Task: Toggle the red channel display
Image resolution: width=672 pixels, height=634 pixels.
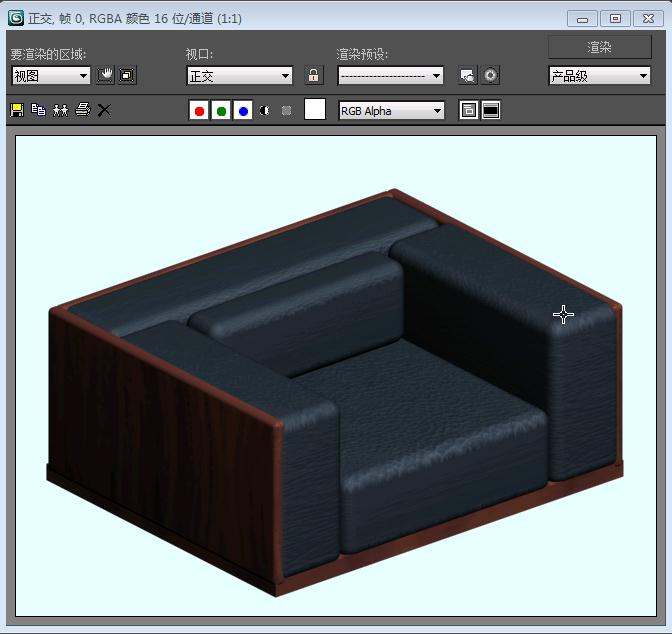Action: coord(199,111)
